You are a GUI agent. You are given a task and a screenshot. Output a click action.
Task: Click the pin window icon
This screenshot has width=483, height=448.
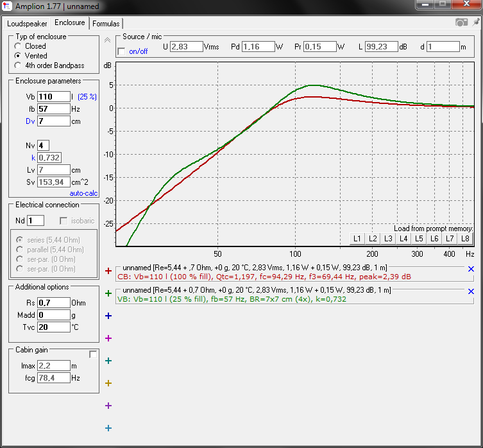(x=476, y=22)
